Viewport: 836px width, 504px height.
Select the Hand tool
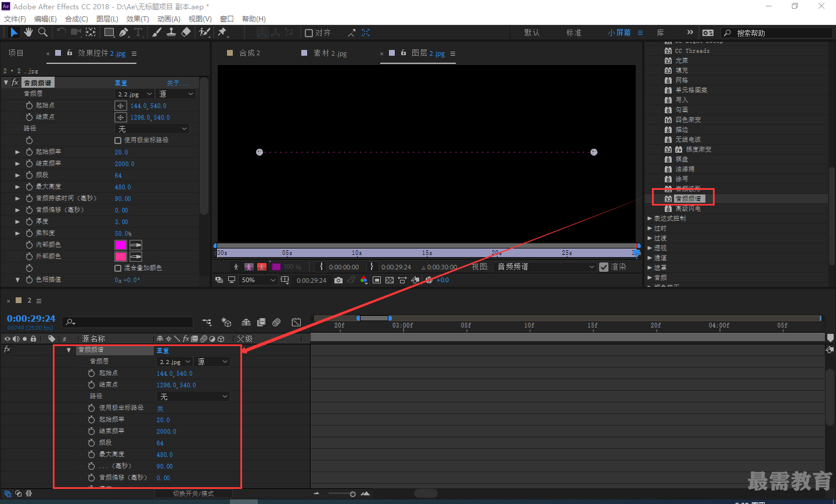click(x=28, y=33)
